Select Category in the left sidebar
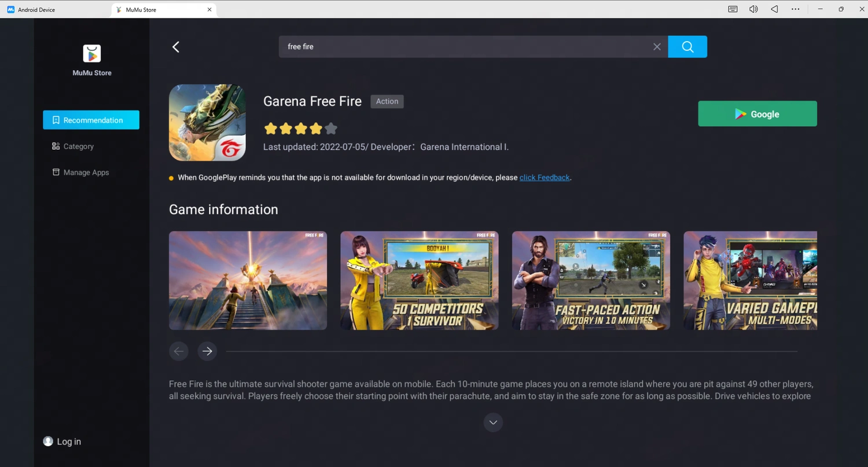The height and width of the screenshot is (467, 868). point(78,146)
